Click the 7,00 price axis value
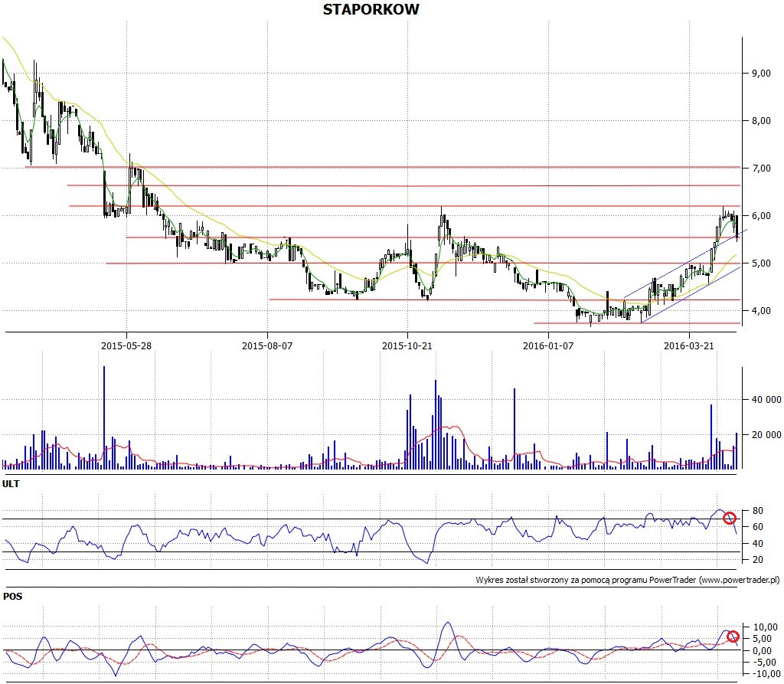Screen dimensions: 784x684 pyautogui.click(x=762, y=168)
